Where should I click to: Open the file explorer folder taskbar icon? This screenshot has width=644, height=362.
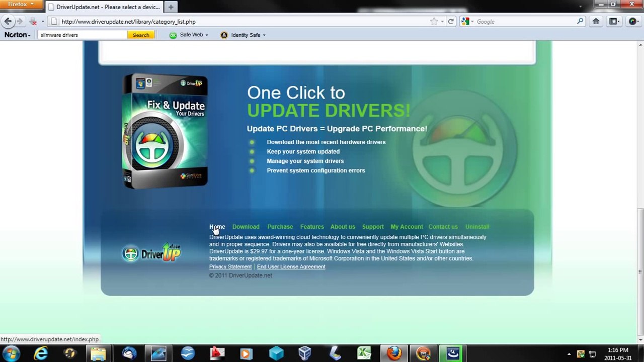tap(99, 353)
